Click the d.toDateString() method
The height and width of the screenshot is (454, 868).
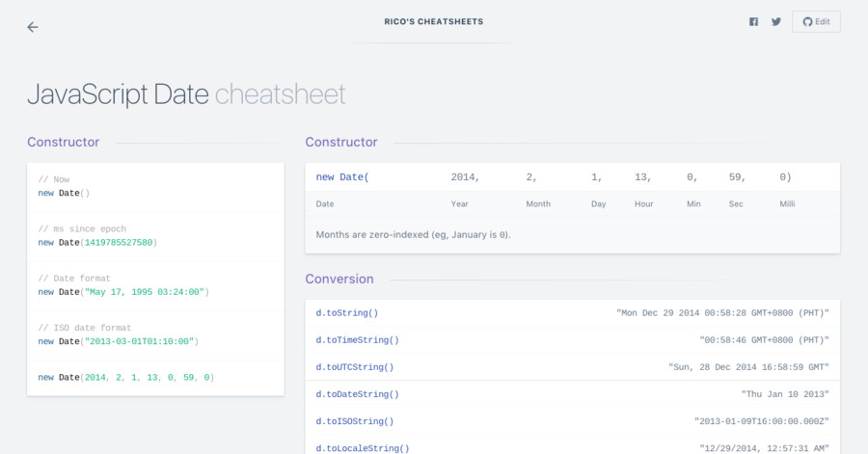coord(357,394)
